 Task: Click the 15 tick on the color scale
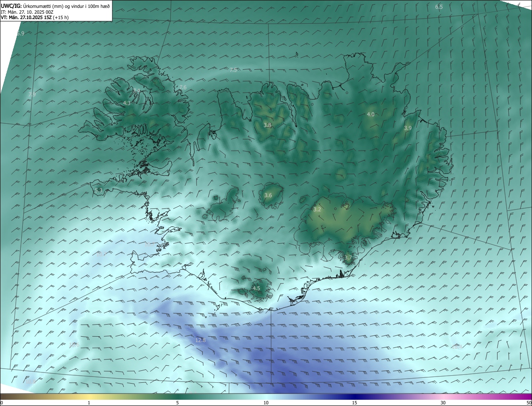355,403
